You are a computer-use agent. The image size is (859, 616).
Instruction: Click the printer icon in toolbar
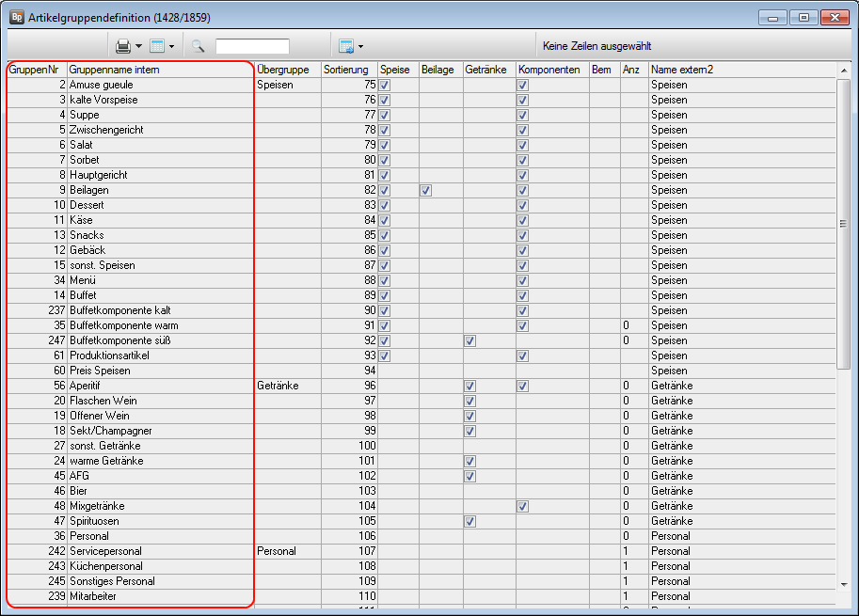[x=122, y=46]
